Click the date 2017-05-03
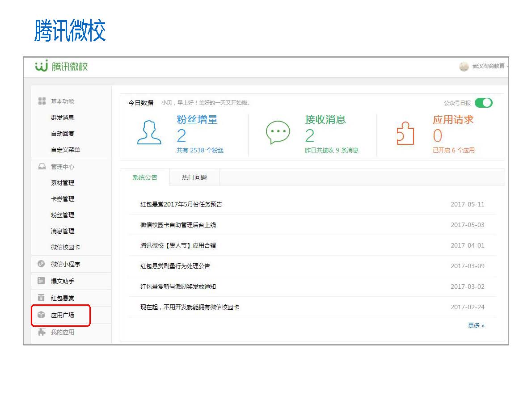 [467, 225]
